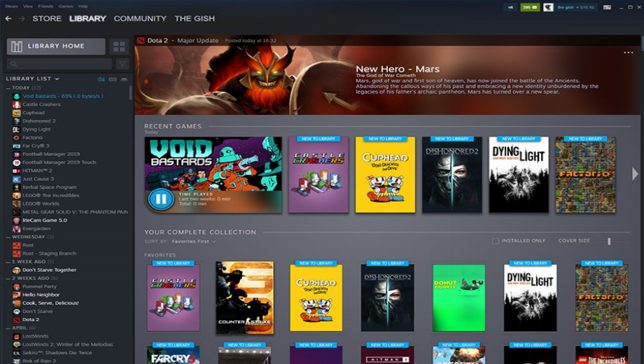The height and width of the screenshot is (364, 644).
Task: Open Donut County cover in Favorites
Action: coord(458,297)
